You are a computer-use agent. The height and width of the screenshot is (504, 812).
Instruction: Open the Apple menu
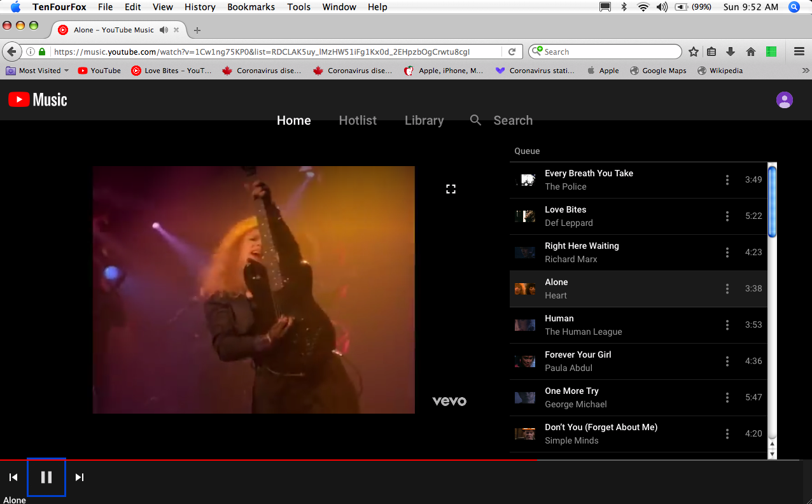click(15, 7)
